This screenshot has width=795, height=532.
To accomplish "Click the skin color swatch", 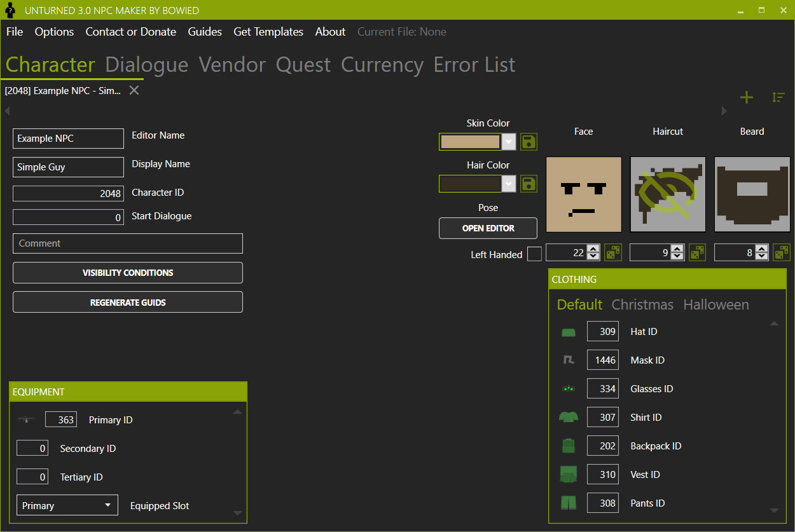I will [x=470, y=142].
